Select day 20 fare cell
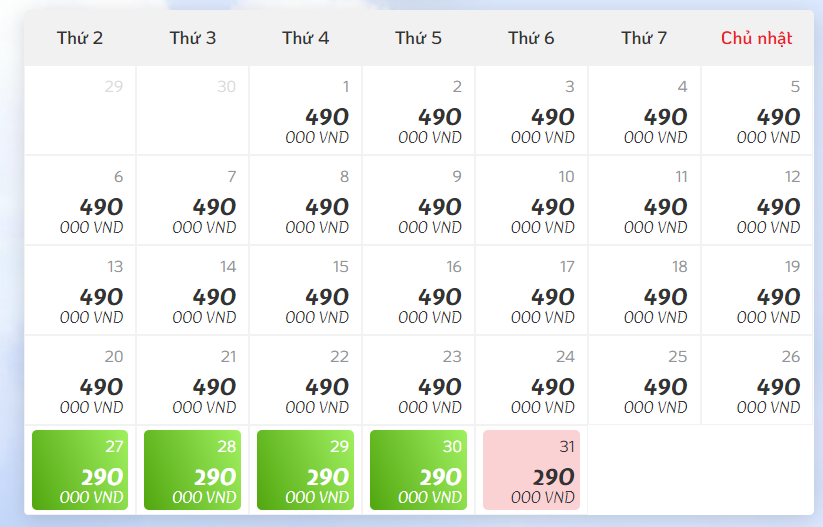 coord(80,381)
